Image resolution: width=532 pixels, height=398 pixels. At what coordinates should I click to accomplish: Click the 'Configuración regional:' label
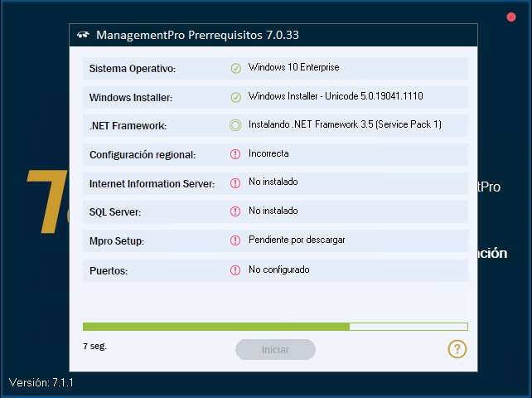(x=143, y=155)
